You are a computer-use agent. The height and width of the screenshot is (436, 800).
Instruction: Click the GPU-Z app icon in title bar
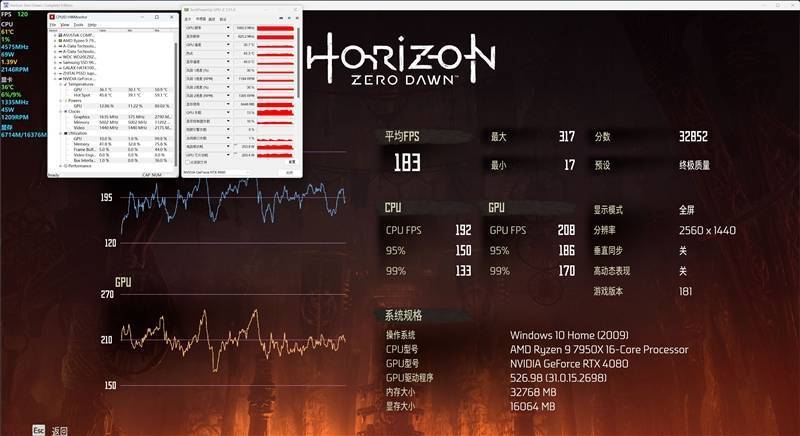click(186, 10)
